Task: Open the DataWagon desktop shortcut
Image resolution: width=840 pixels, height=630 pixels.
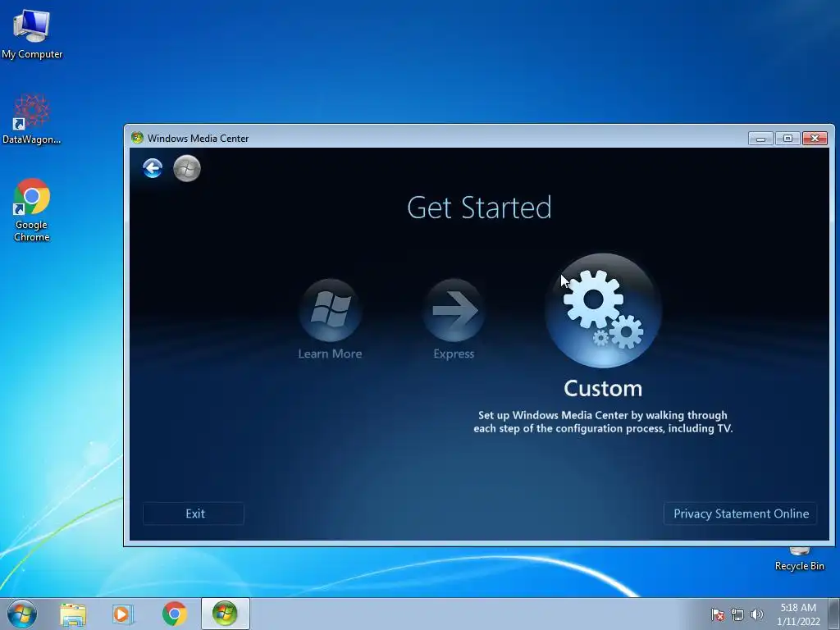Action: click(x=32, y=119)
